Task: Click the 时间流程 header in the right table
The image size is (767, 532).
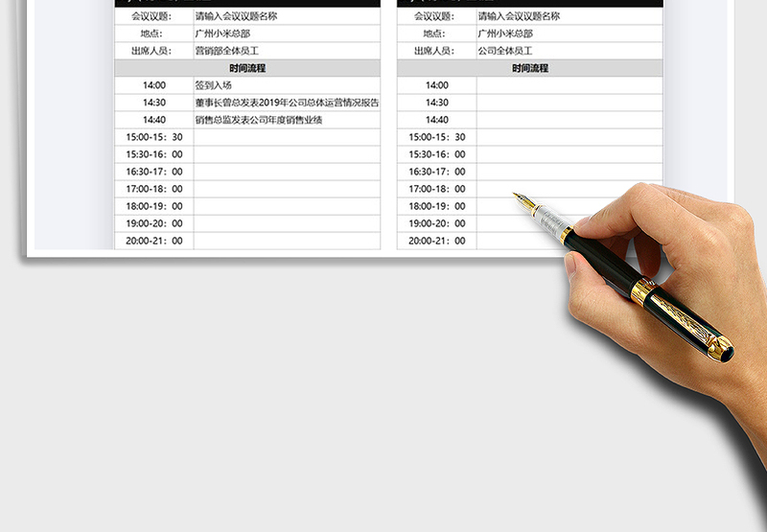Action: pos(530,68)
